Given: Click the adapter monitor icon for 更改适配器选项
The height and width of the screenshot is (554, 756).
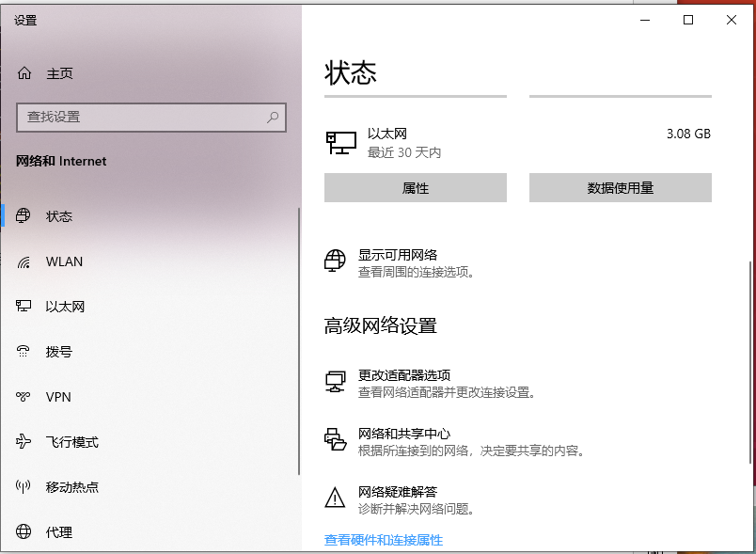Looking at the screenshot, I should pyautogui.click(x=335, y=381).
